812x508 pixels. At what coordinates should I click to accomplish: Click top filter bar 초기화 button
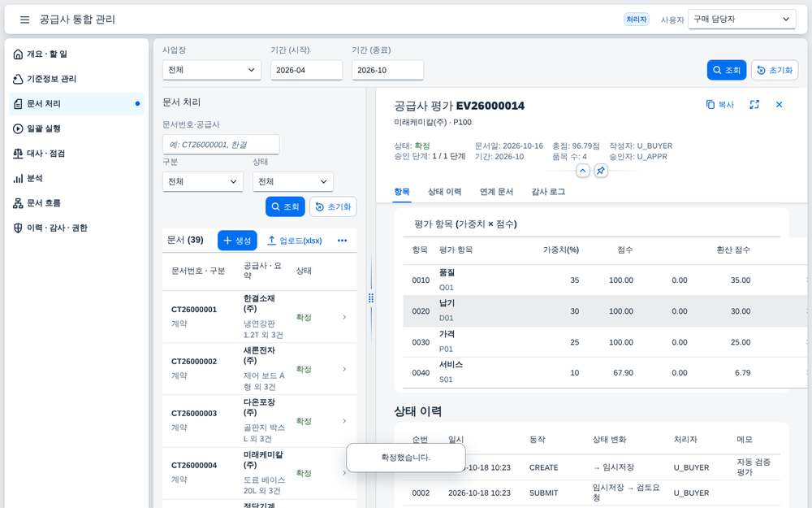click(x=774, y=70)
